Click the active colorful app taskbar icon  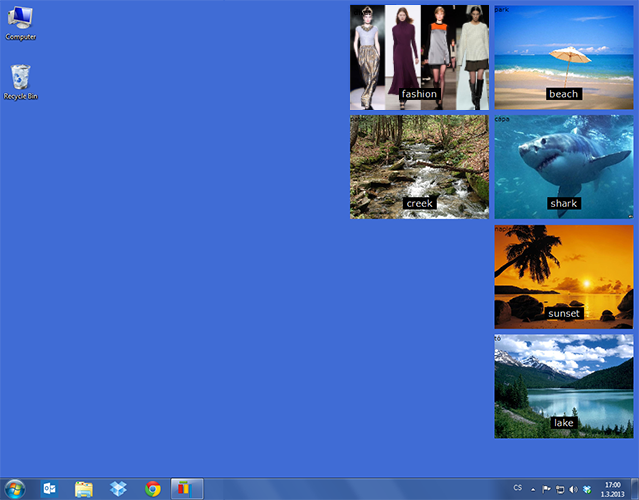[186, 489]
